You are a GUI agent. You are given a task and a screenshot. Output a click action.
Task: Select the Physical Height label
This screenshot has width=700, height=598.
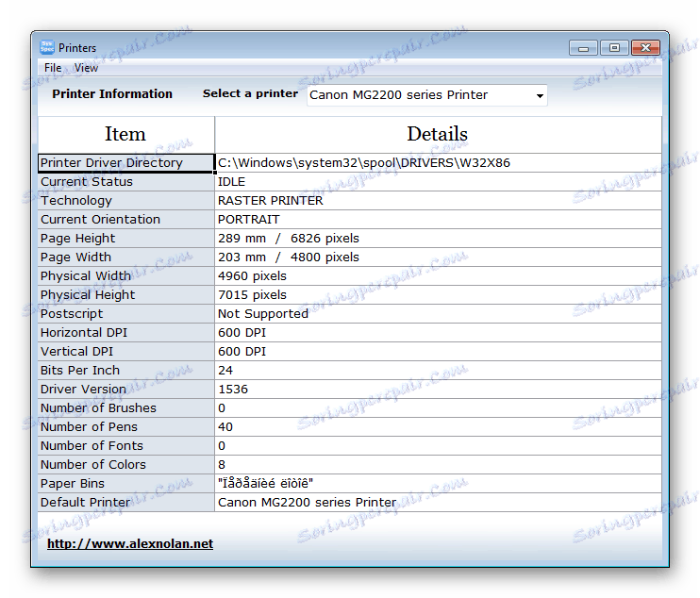tap(125, 295)
